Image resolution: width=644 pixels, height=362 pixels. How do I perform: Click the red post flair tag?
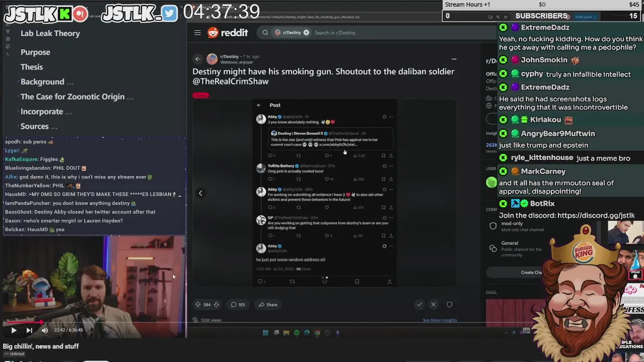200,95
